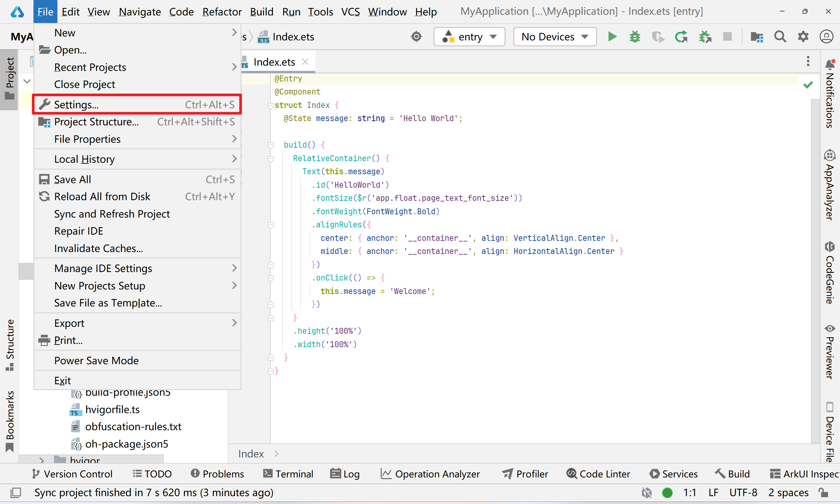840x504 pixels.
Task: Click UTF-8 encoding in status bar
Action: pos(743,493)
